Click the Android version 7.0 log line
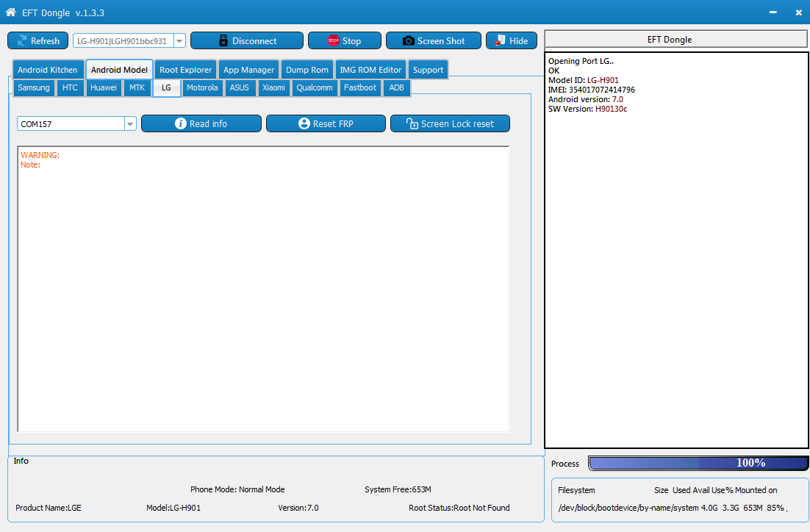 586,99
